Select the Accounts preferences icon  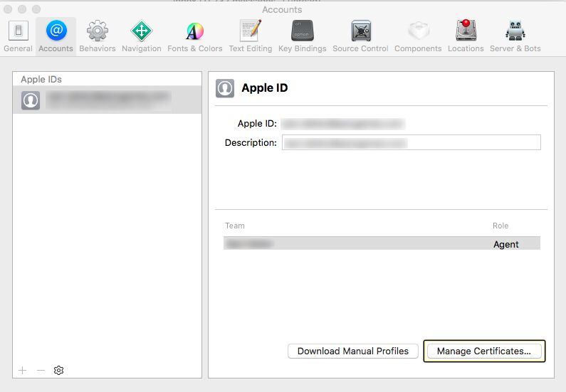click(56, 36)
